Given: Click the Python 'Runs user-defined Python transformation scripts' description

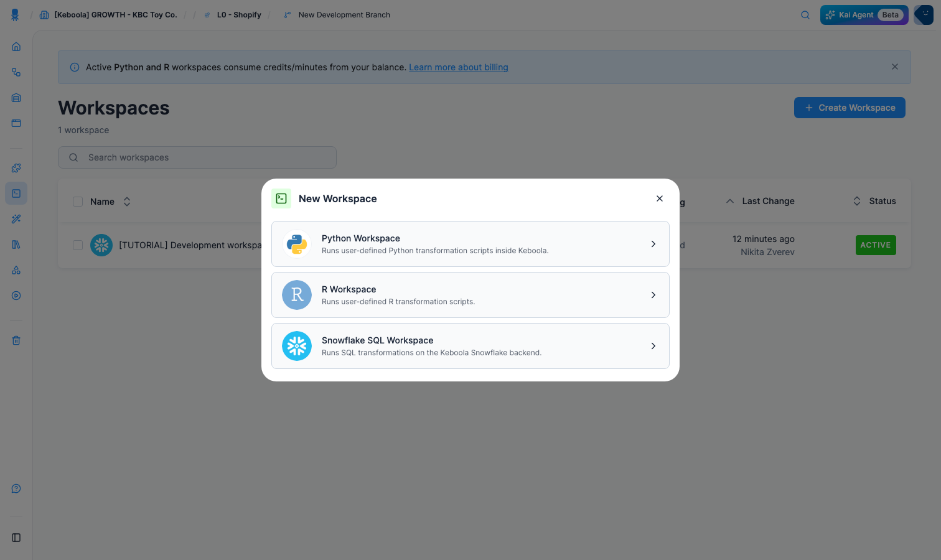Looking at the screenshot, I should point(435,251).
